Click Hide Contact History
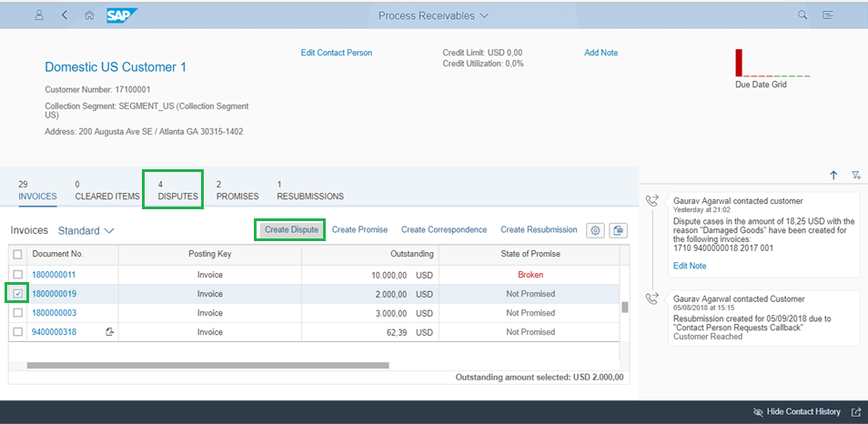The width and height of the screenshot is (868, 424). coord(797,412)
